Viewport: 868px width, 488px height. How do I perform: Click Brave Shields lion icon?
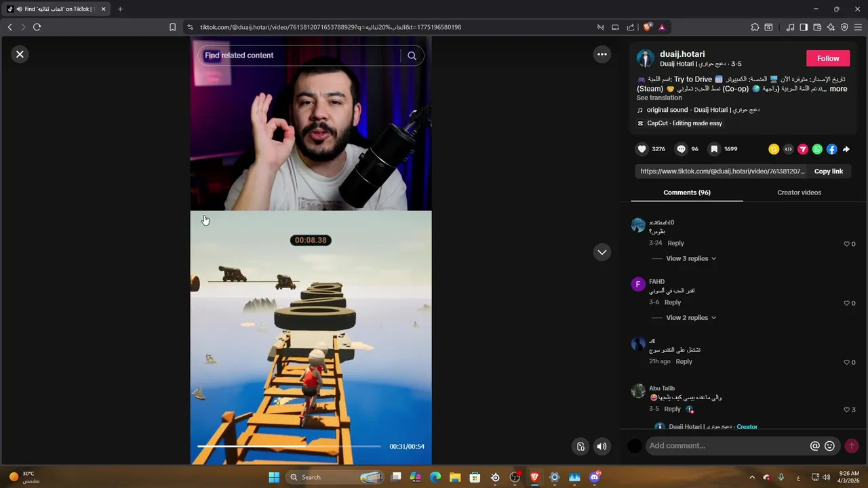[648, 27]
